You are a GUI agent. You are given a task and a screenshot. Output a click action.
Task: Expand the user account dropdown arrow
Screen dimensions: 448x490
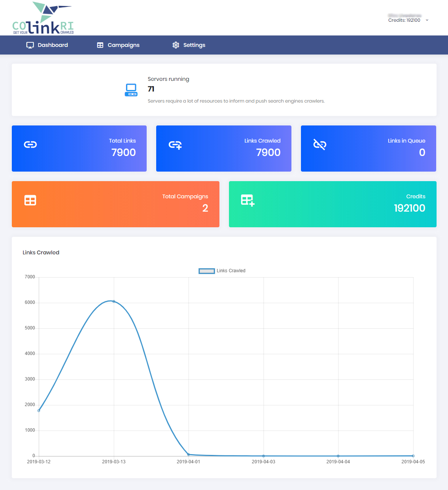click(427, 20)
